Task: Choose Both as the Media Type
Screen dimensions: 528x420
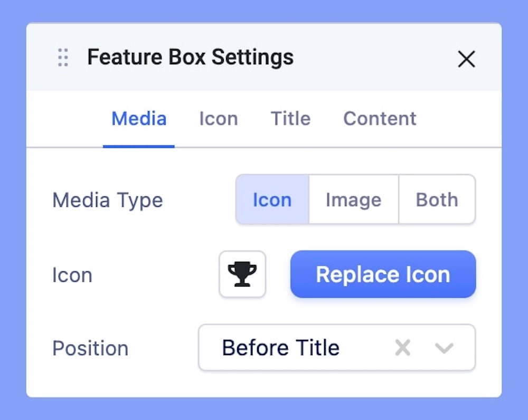Action: pos(437,199)
